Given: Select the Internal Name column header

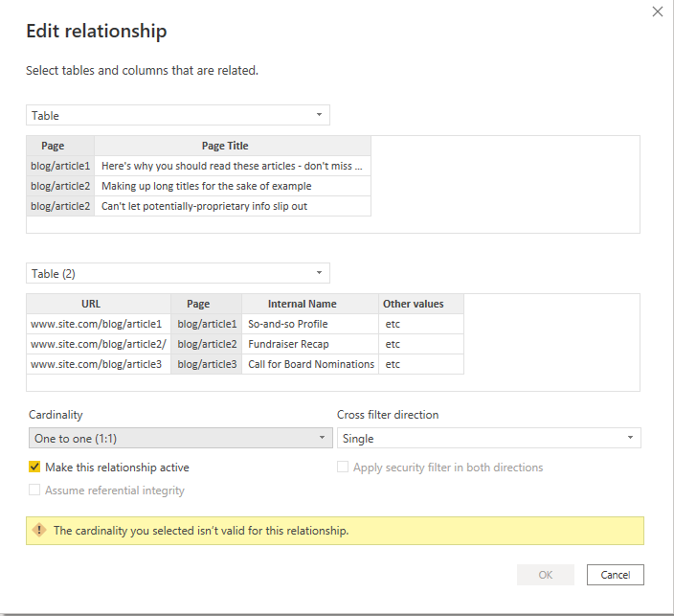Looking at the screenshot, I should 310,304.
